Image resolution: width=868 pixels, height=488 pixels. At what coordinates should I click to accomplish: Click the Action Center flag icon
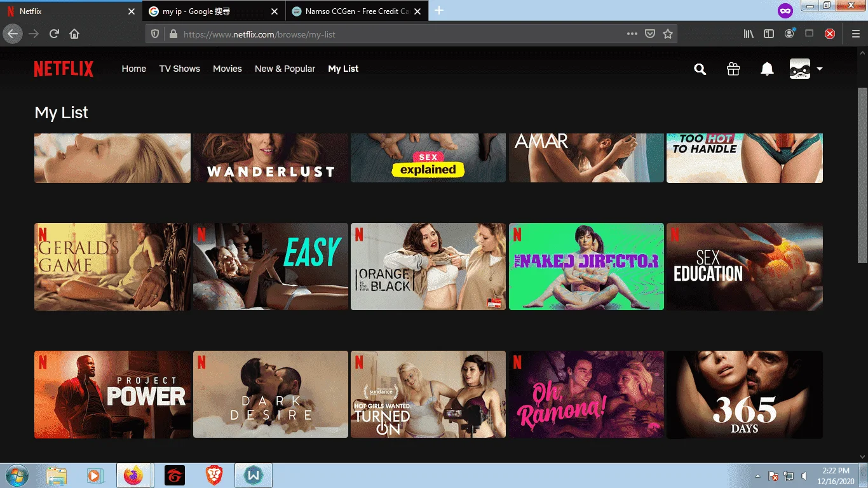click(773, 476)
